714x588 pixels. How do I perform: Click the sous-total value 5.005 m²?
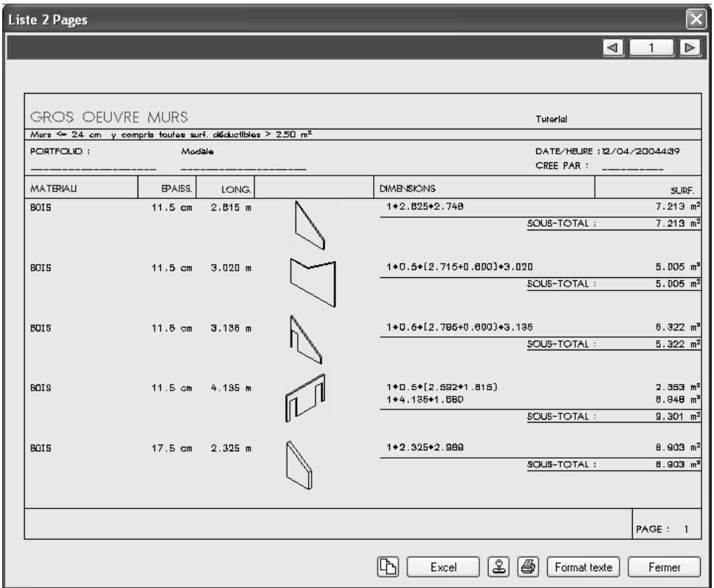click(677, 284)
